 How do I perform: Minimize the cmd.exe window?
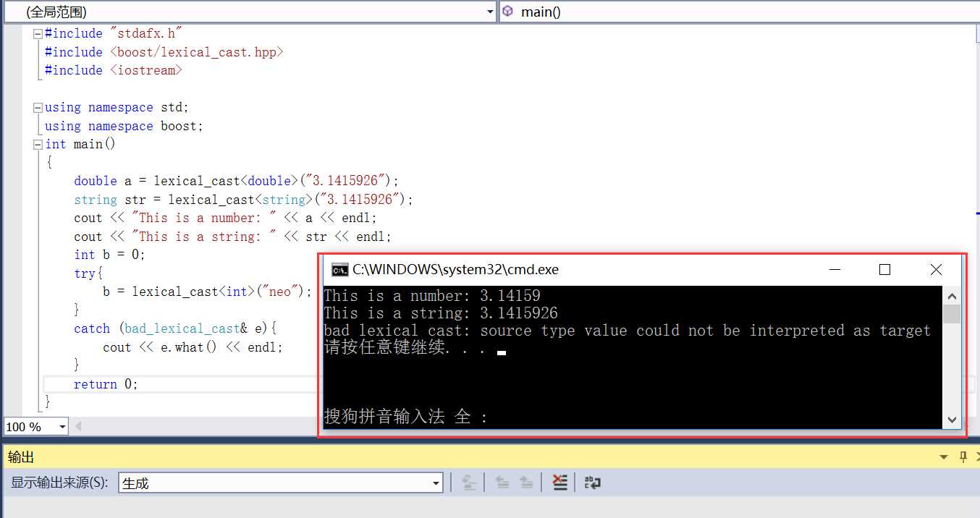pyautogui.click(x=836, y=270)
